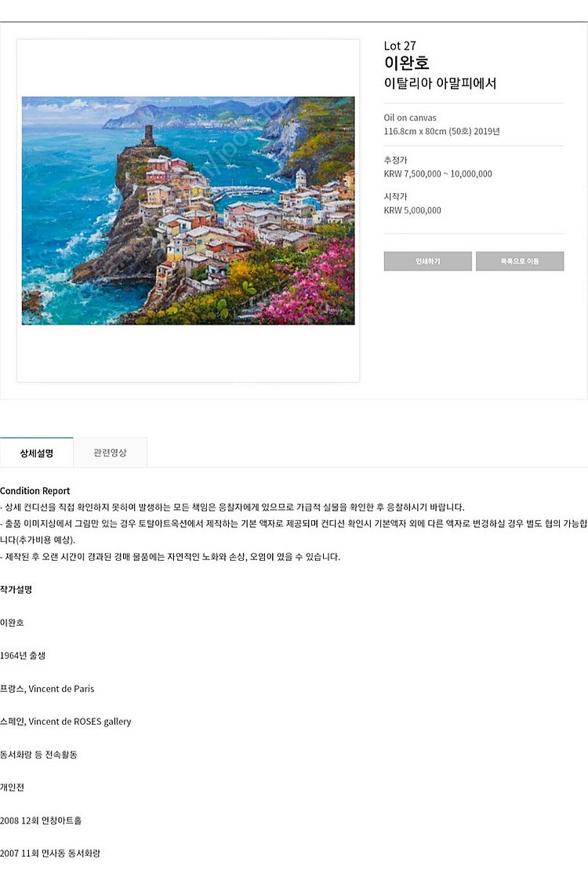Click the KRW 5,000,000 starting price

(x=412, y=210)
